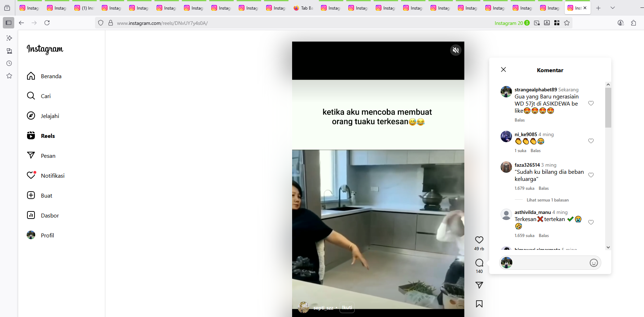
Task: Open strangealphabet89 username link
Action: (x=536, y=90)
